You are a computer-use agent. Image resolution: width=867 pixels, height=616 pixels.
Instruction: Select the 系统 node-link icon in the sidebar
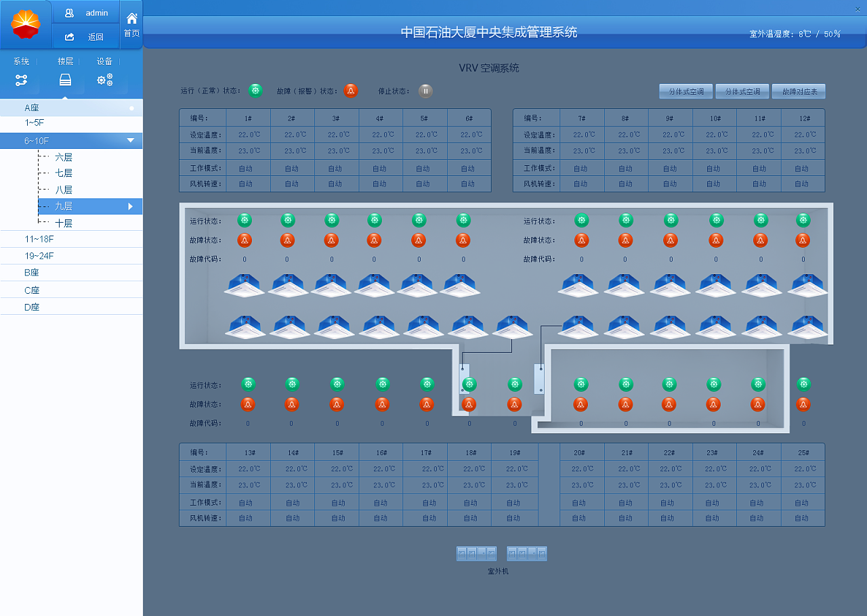[22, 80]
